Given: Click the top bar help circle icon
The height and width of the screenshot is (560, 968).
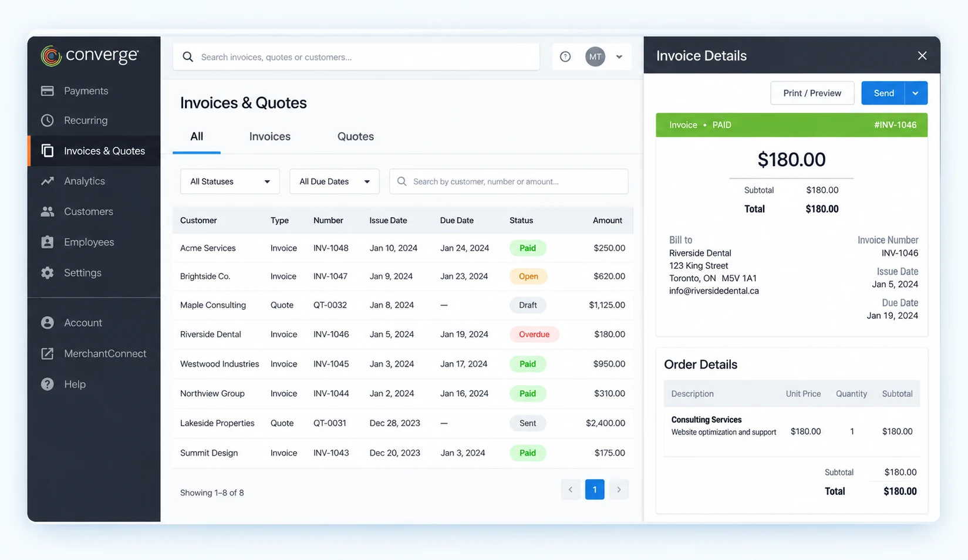Looking at the screenshot, I should [565, 57].
